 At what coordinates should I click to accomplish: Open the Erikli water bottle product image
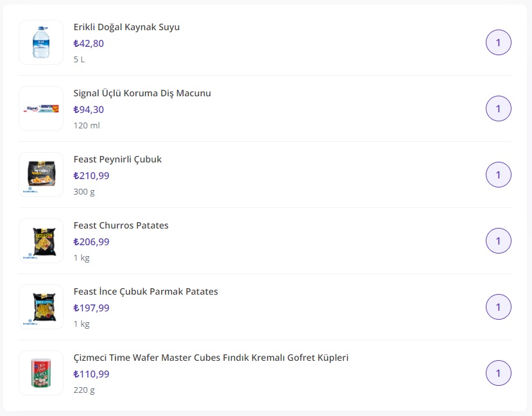click(41, 42)
